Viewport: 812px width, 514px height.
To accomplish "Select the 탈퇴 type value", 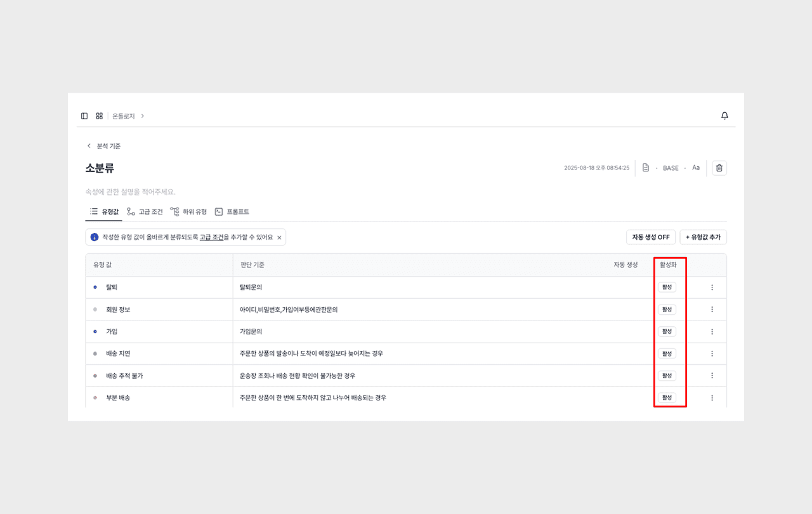I will click(x=112, y=287).
